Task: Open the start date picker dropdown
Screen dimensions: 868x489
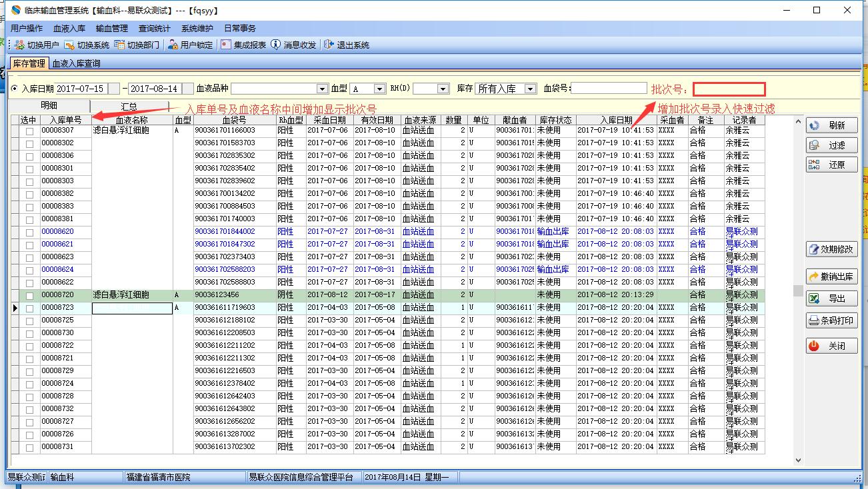Action: coord(114,89)
